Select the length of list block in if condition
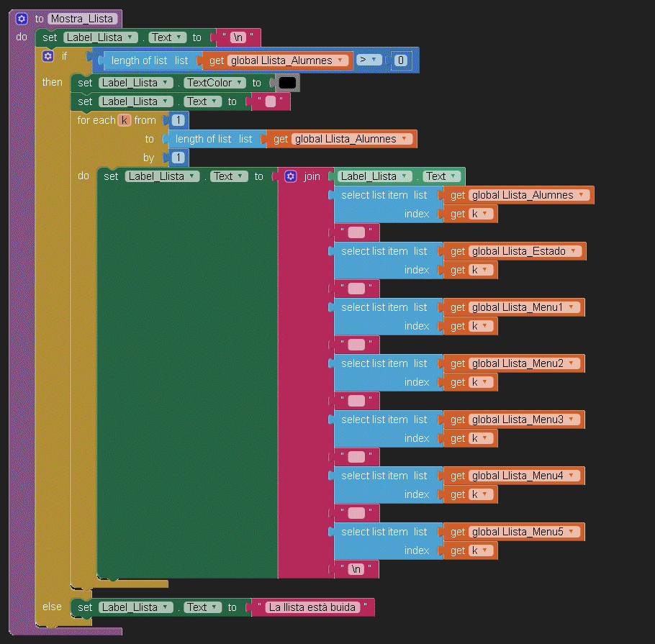 140,61
